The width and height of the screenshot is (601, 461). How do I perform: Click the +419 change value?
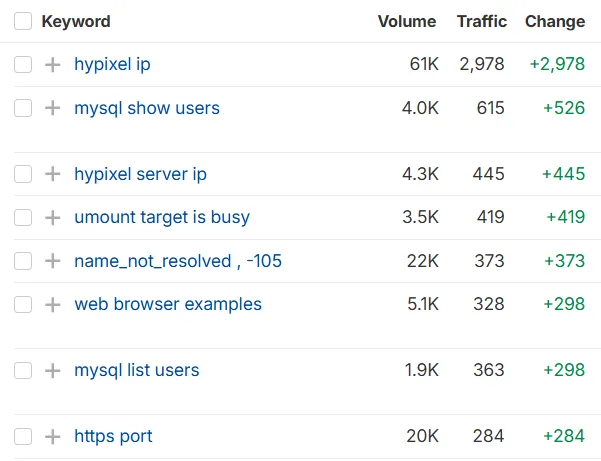point(566,217)
